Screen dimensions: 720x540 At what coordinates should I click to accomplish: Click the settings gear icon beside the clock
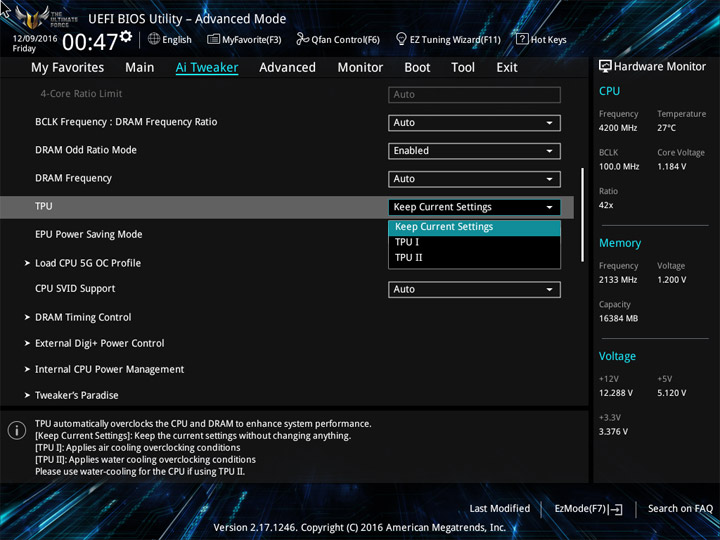pyautogui.click(x=126, y=38)
